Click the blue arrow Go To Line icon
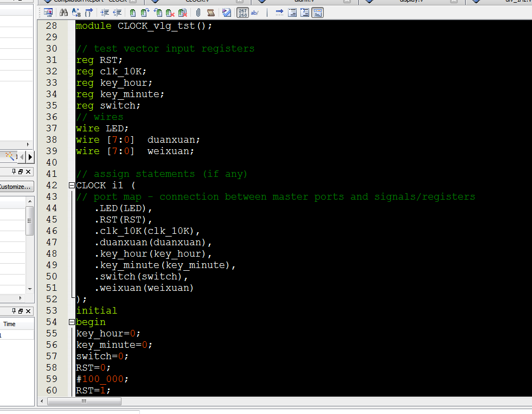This screenshot has height=414, width=532. (x=280, y=13)
